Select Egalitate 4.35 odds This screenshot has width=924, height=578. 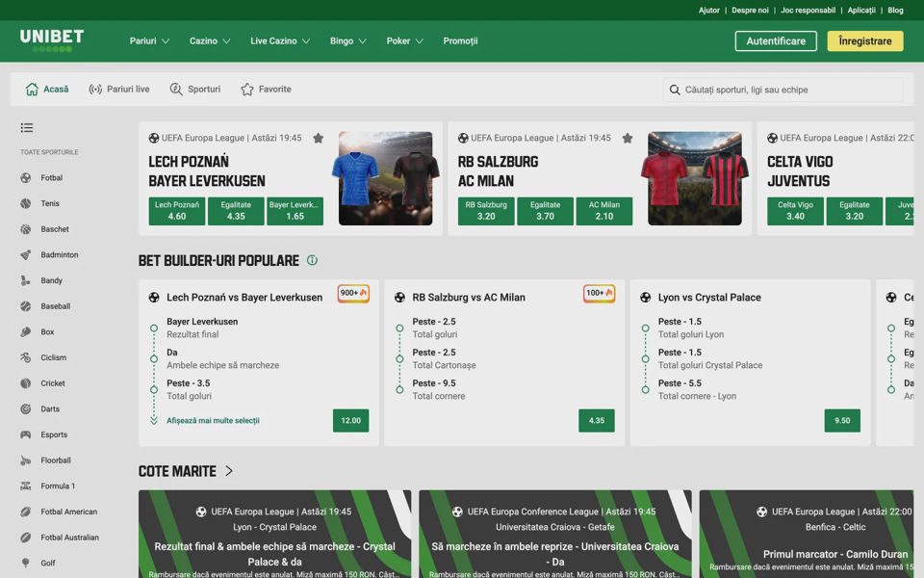(x=236, y=211)
